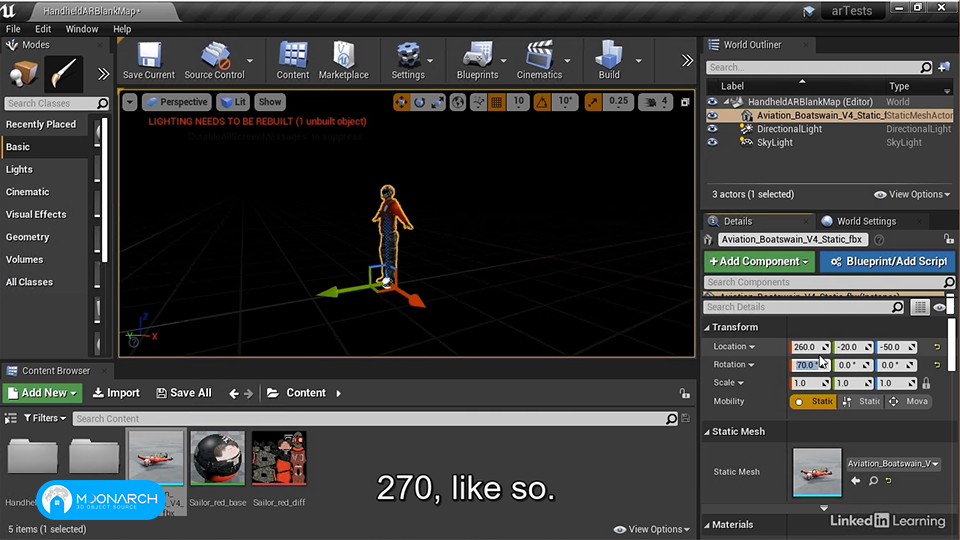Open the Perspective viewport dropdown
The height and width of the screenshot is (540, 960).
[x=177, y=102]
